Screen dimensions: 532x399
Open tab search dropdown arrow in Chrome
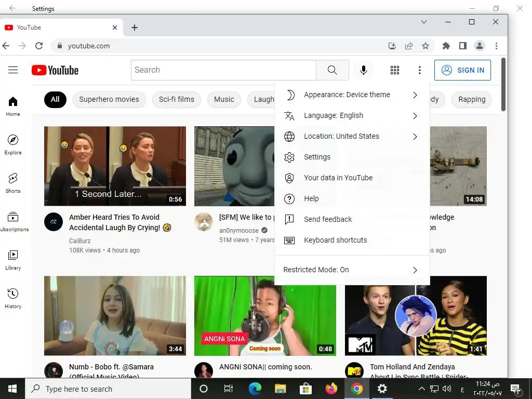click(424, 22)
